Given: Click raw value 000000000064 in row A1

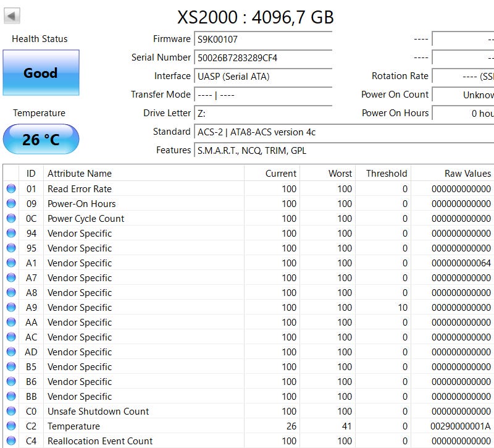Looking at the screenshot, I should pyautogui.click(x=461, y=263).
